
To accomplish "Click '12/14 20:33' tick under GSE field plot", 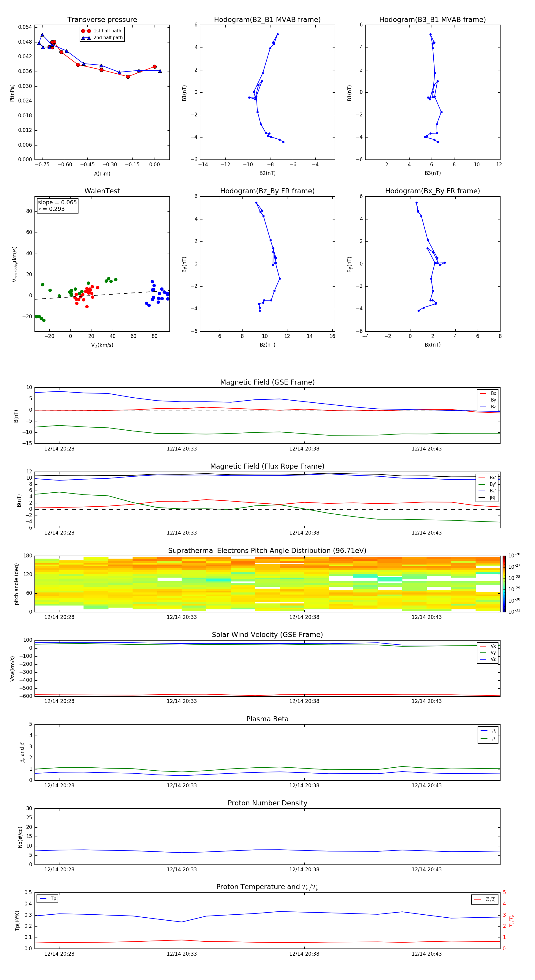I will [182, 448].
